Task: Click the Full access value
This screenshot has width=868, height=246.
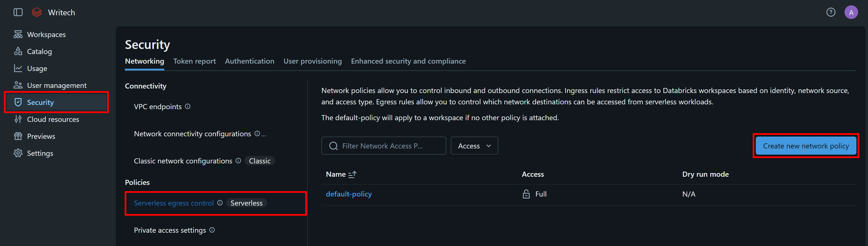Action: tap(541, 194)
